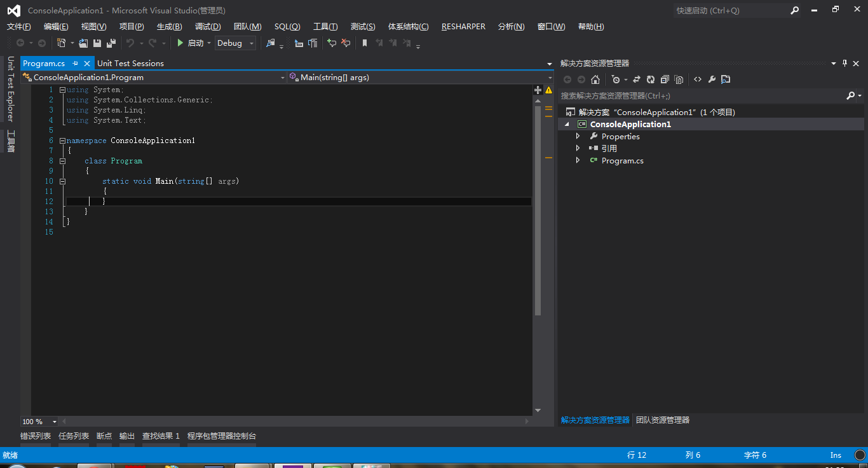
Task: Collapse the ConsoleApplication1 project node
Action: point(566,125)
